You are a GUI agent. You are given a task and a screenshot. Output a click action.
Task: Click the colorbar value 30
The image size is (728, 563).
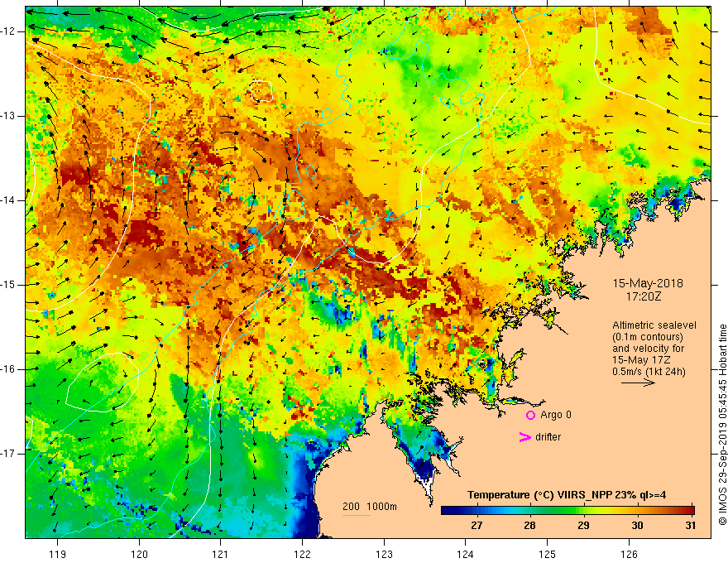coord(638,526)
